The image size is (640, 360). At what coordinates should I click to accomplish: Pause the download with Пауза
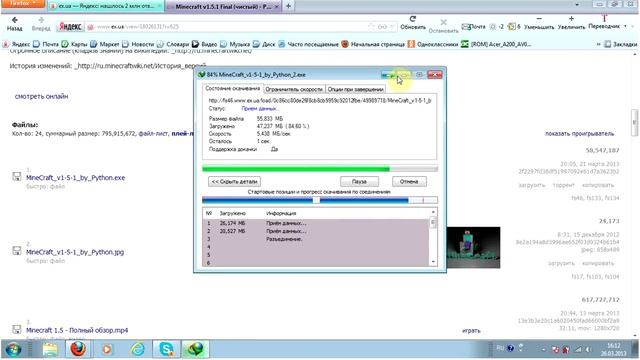359,182
